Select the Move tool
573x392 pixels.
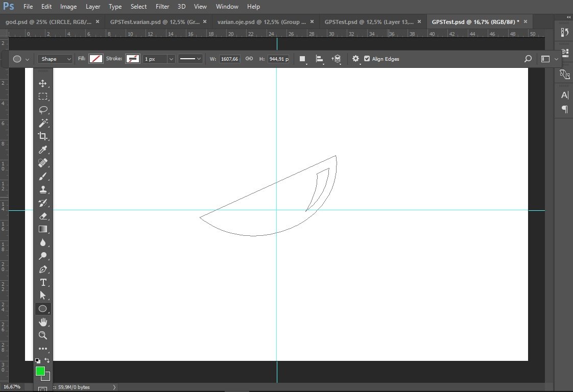pos(43,83)
